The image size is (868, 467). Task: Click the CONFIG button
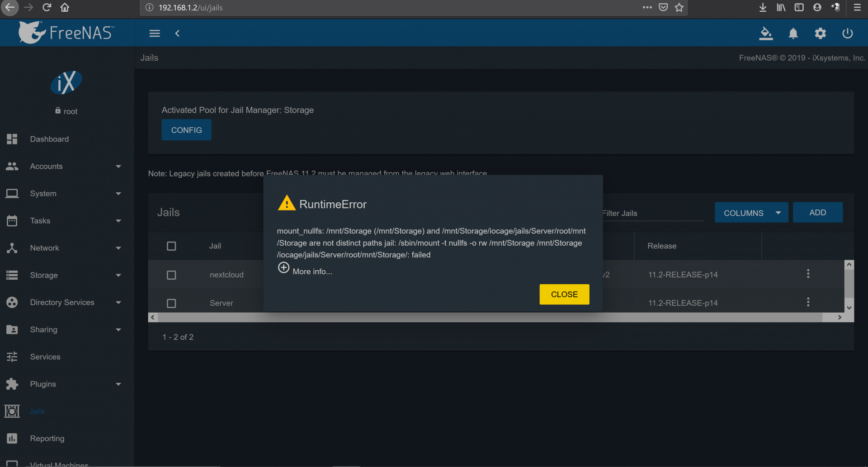pos(186,130)
